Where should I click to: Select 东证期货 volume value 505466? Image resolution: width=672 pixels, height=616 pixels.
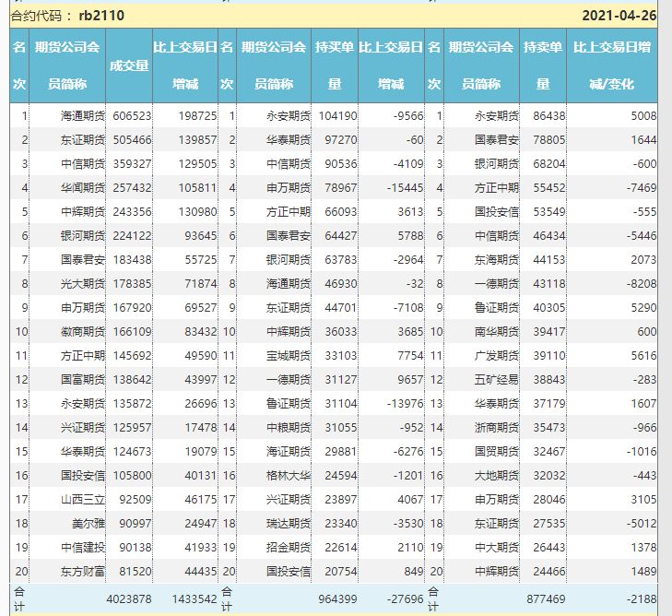(x=132, y=140)
